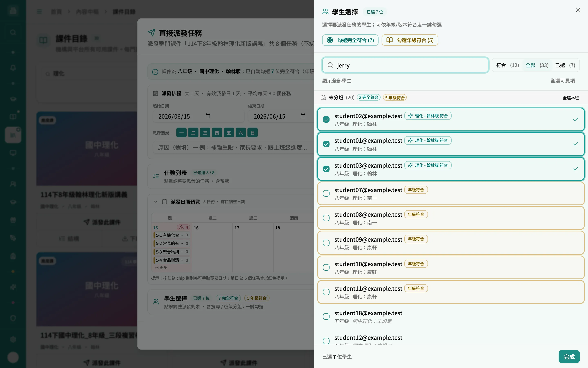588x368 pixels.
Task: Focus the jerry search field
Action: point(405,65)
